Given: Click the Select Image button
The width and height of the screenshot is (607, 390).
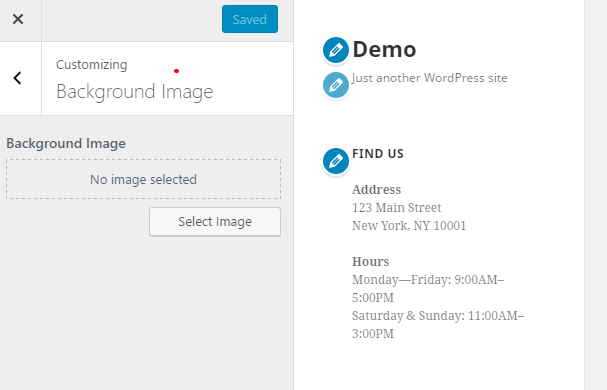Looking at the screenshot, I should [215, 222].
